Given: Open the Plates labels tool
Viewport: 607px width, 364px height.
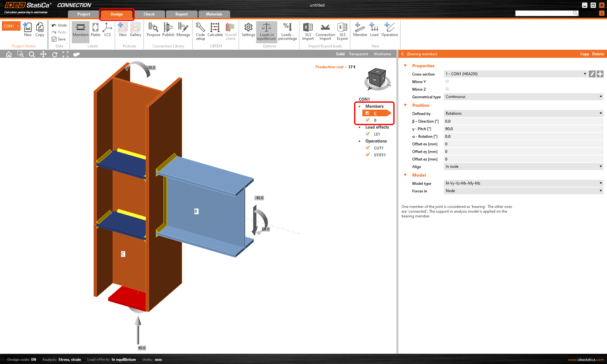Looking at the screenshot, I should click(x=95, y=31).
